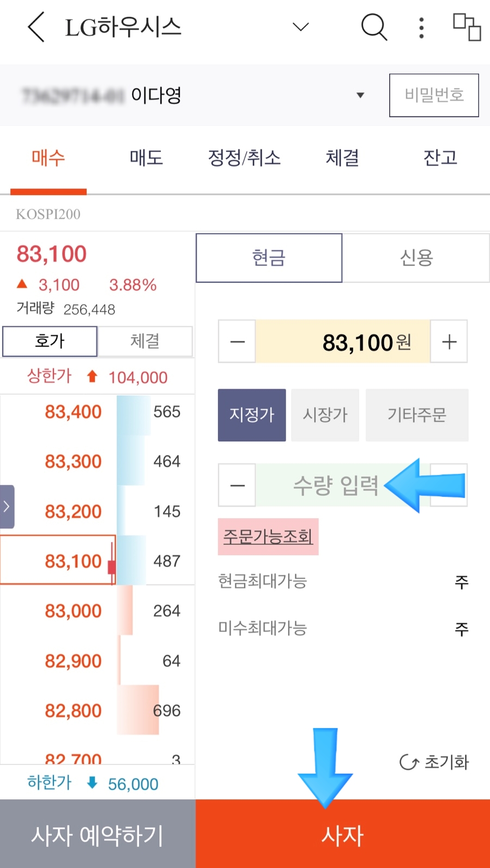Image resolution: width=490 pixels, height=868 pixels.
Task: Switch to the 매도 tab
Action: pos(146,157)
